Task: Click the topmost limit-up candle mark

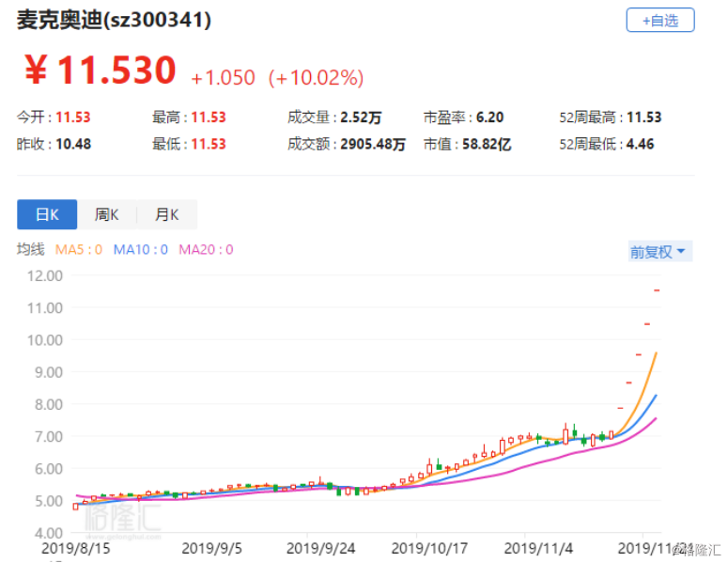Action: point(657,290)
